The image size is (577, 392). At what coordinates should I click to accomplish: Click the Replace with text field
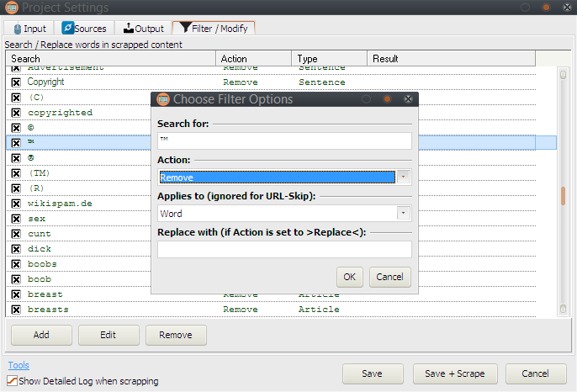point(284,250)
